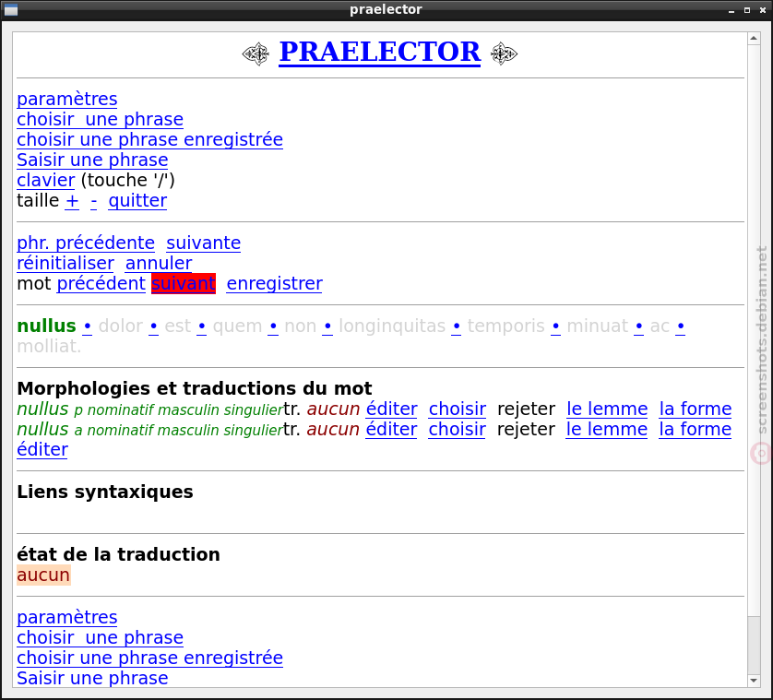Click the bullet link after 'ac'
Viewport: 773px width, 700px height.
tap(681, 326)
